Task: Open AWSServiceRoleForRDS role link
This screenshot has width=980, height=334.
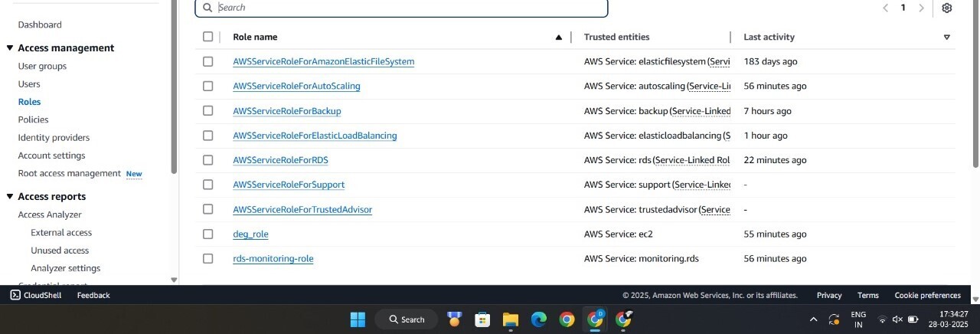Action: [x=280, y=160]
